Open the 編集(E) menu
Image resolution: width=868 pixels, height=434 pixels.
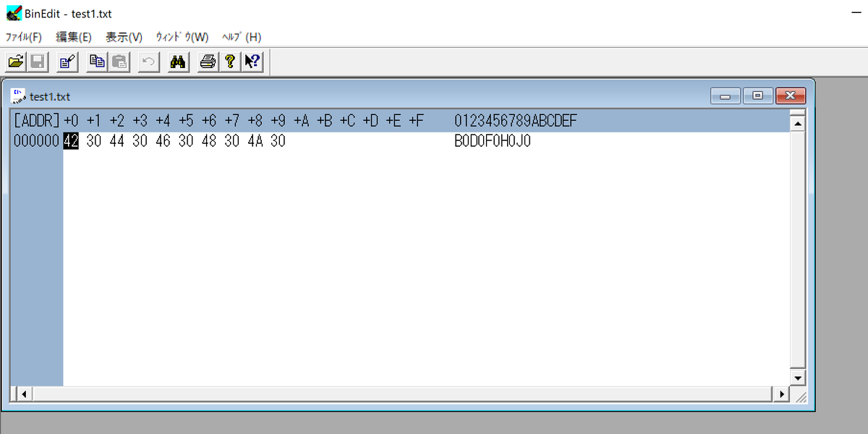point(74,37)
